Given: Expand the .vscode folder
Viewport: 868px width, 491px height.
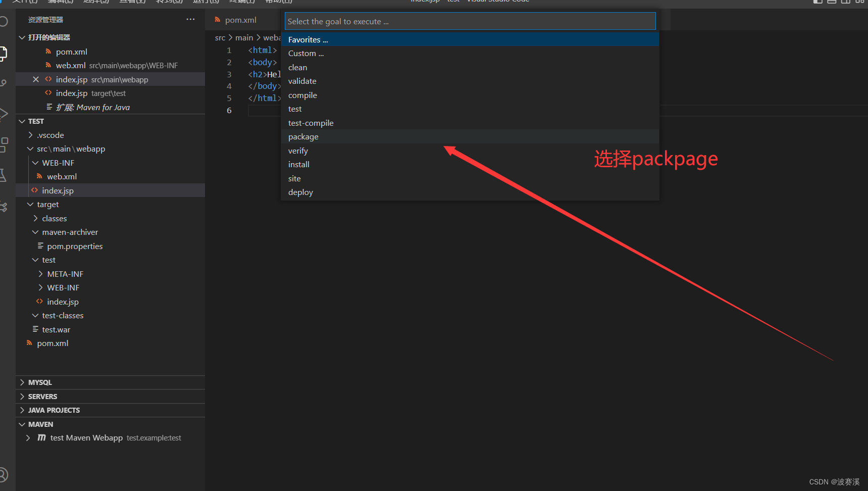Looking at the screenshot, I should click(x=31, y=135).
